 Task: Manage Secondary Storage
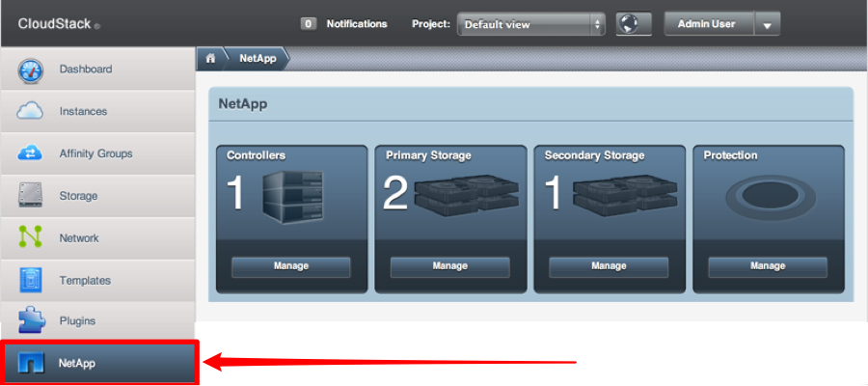click(x=609, y=266)
